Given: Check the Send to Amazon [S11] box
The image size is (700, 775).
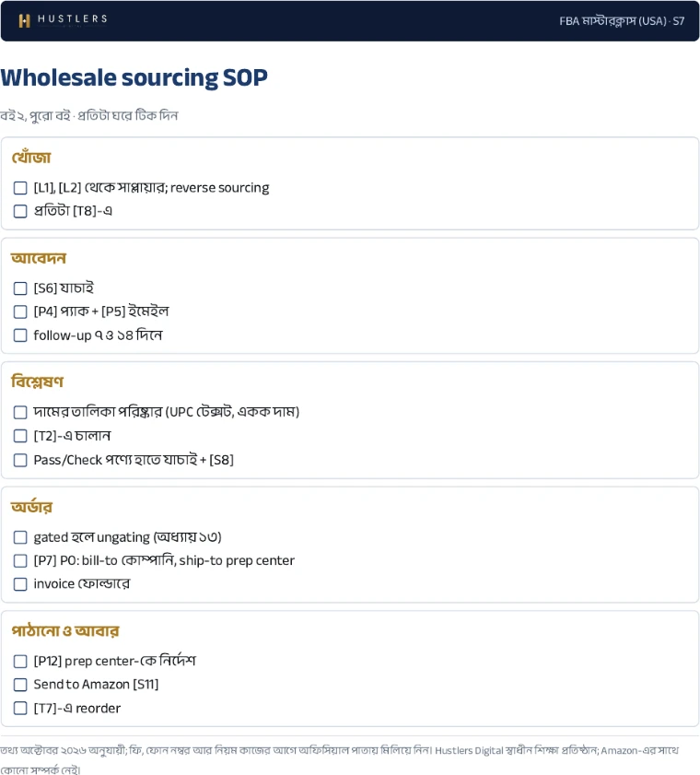Looking at the screenshot, I should click(20, 685).
